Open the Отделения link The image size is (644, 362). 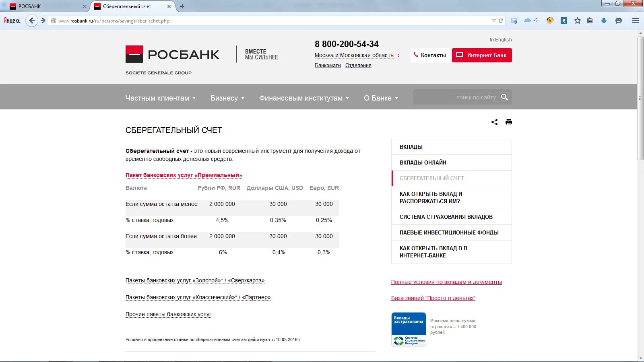358,66
